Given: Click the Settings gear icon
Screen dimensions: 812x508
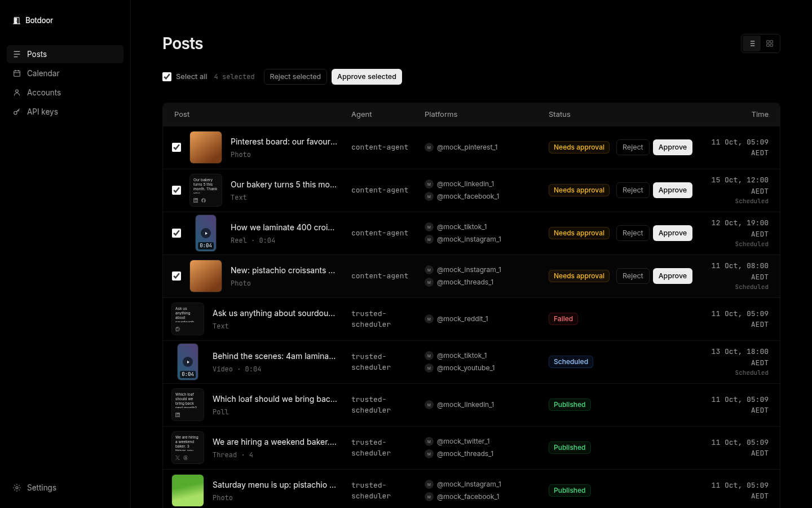Looking at the screenshot, I should click(17, 488).
